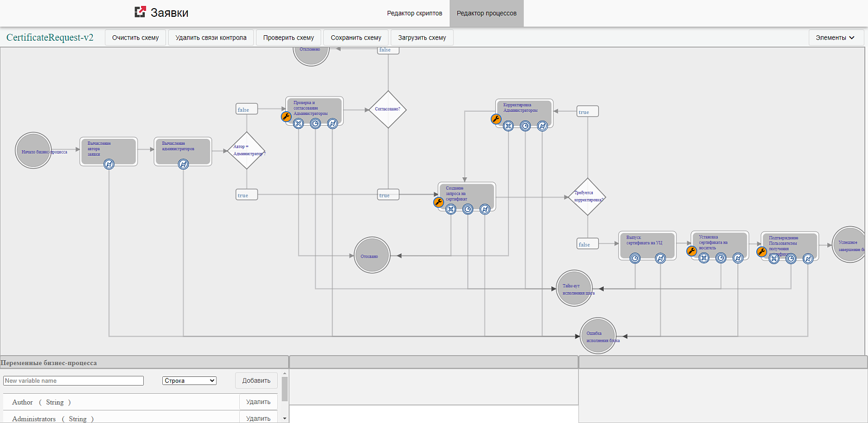Image resolution: width=868 pixels, height=423 pixels.
Task: Click the Заявки app logo icon
Action: pyautogui.click(x=140, y=11)
